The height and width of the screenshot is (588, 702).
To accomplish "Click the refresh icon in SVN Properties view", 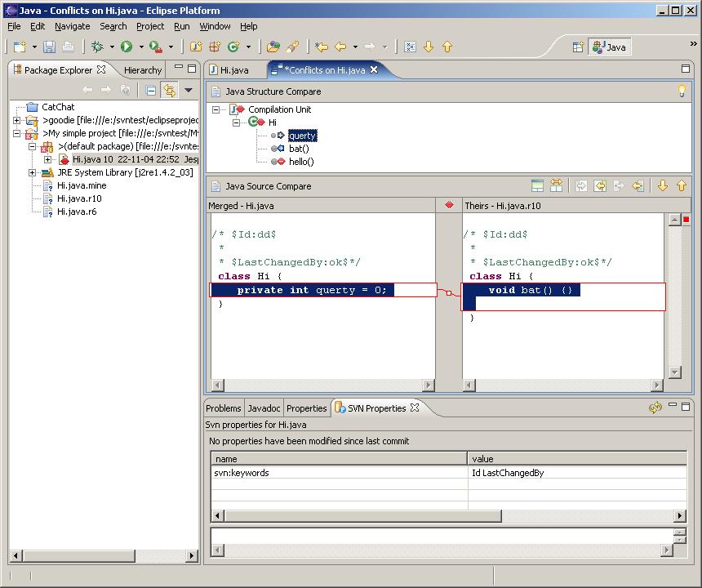I will (655, 408).
